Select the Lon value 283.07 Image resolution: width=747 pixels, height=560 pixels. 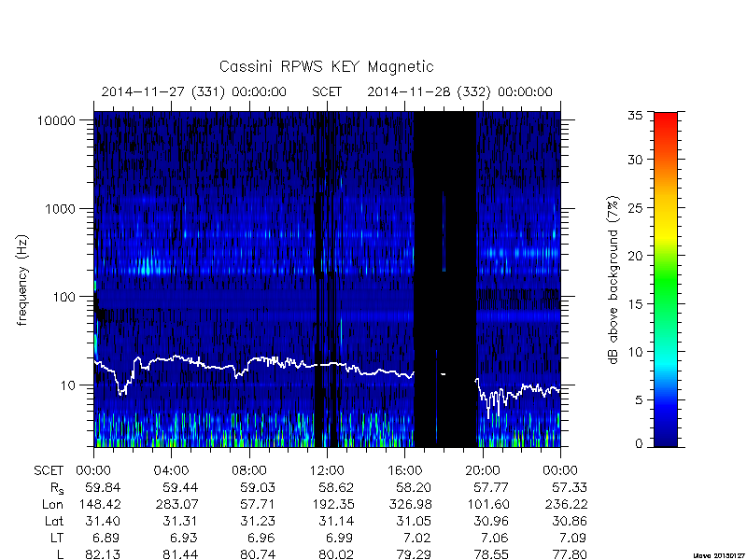176,504
